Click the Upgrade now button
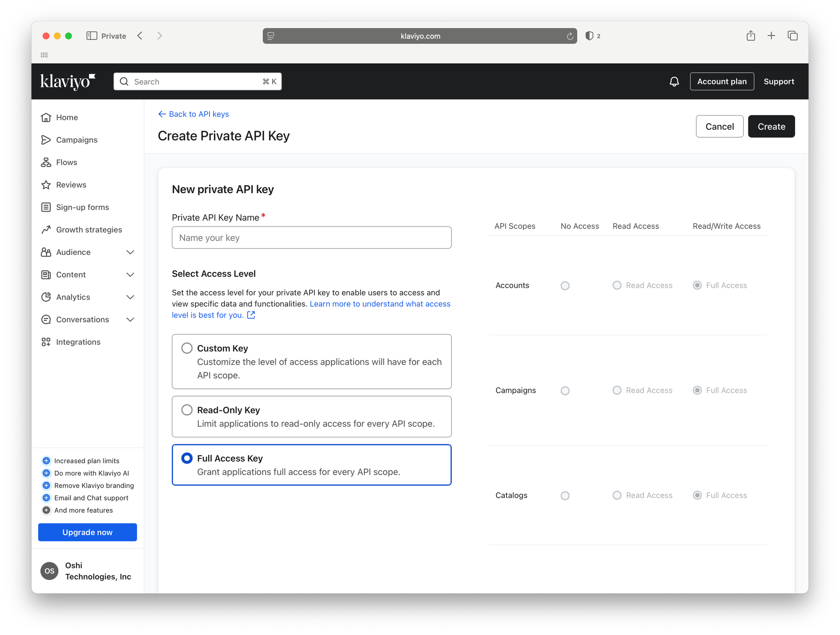Screen dimensions: 840x635 [87, 532]
